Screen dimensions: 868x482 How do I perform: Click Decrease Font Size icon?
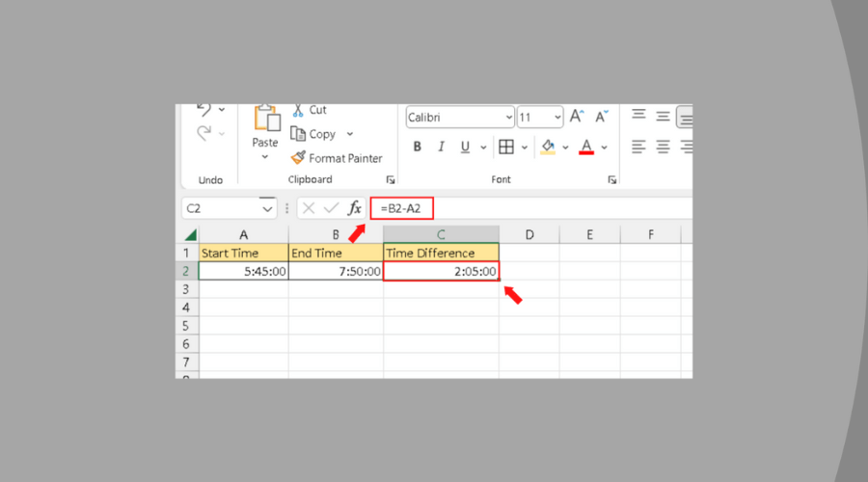[601, 117]
